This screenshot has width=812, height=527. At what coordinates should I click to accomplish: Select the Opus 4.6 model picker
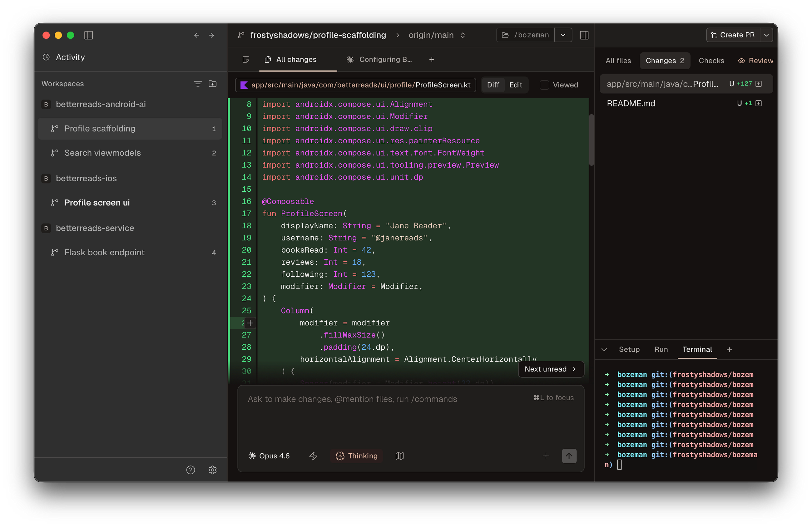pyautogui.click(x=269, y=456)
